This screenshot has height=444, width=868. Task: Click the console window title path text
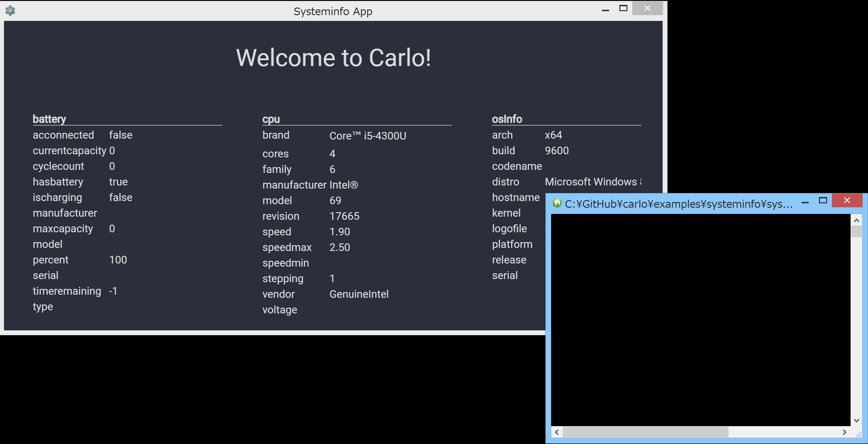[679, 204]
